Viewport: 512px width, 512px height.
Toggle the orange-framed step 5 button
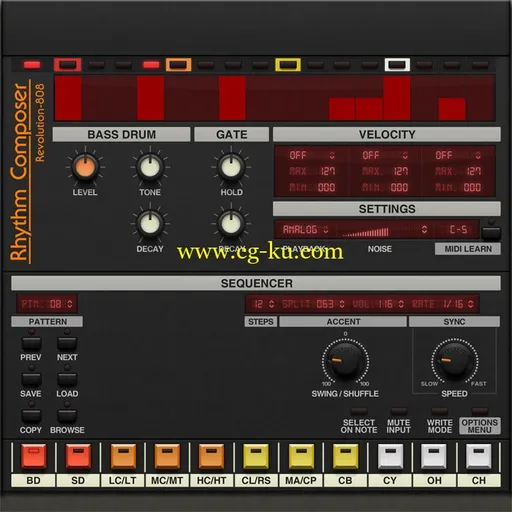(x=178, y=65)
